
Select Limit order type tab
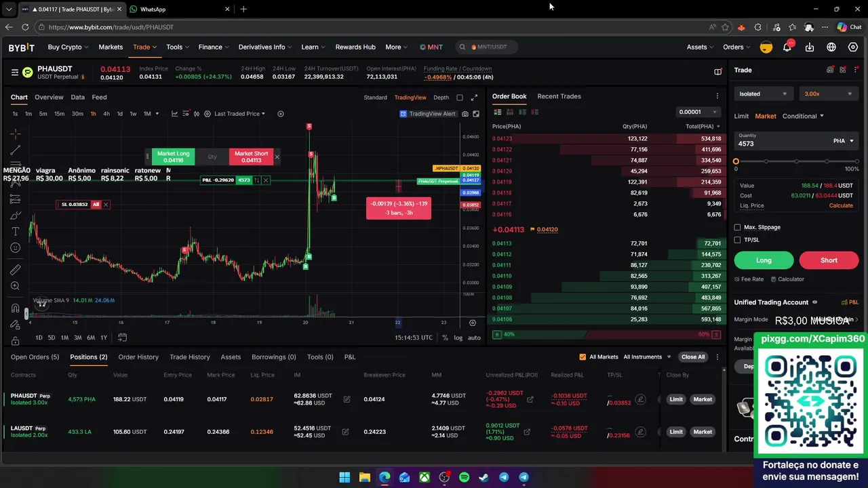click(x=741, y=116)
